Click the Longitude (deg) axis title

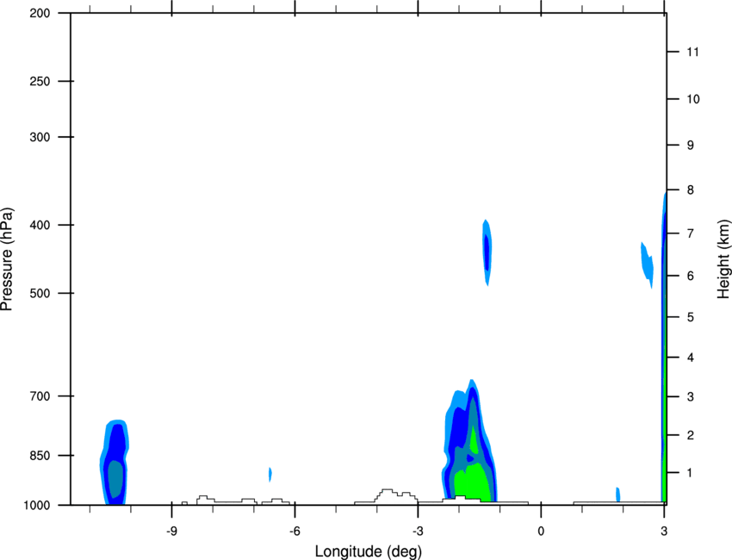pos(369,551)
